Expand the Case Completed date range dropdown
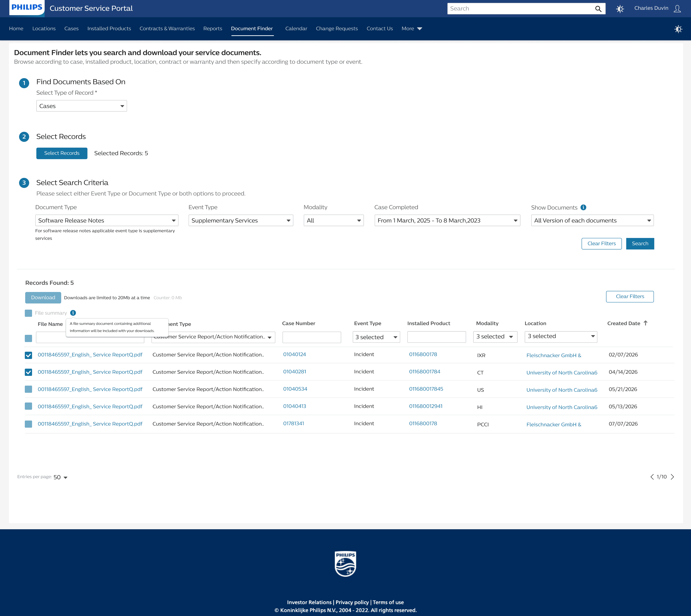 [x=447, y=220]
